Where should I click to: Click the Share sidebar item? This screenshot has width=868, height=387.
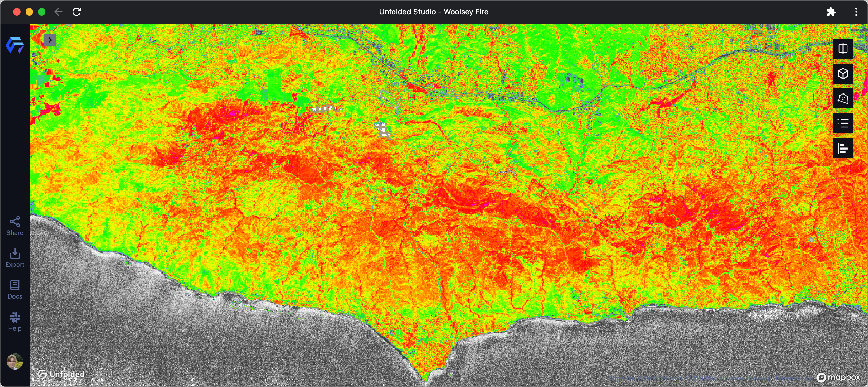tap(15, 226)
